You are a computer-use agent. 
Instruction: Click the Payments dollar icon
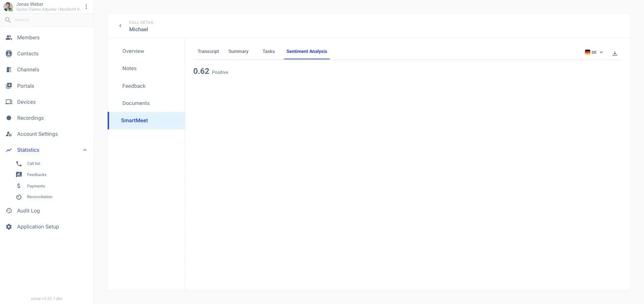click(19, 186)
